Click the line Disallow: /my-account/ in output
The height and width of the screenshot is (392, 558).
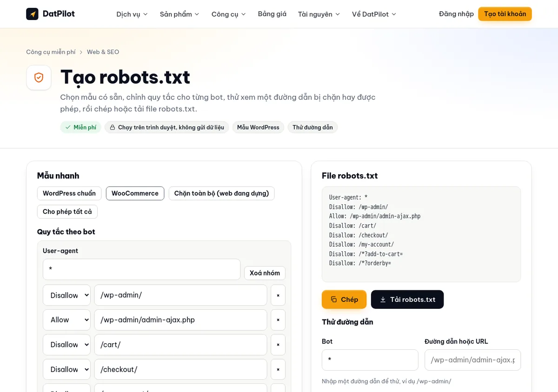pos(361,244)
